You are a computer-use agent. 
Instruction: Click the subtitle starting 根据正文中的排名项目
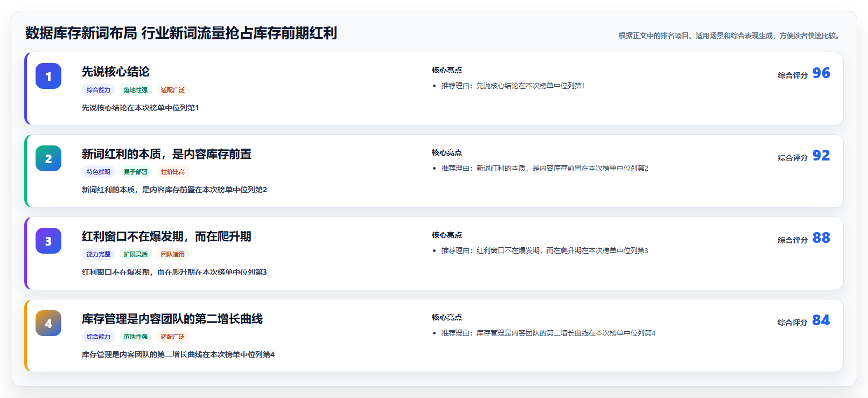[x=731, y=36]
